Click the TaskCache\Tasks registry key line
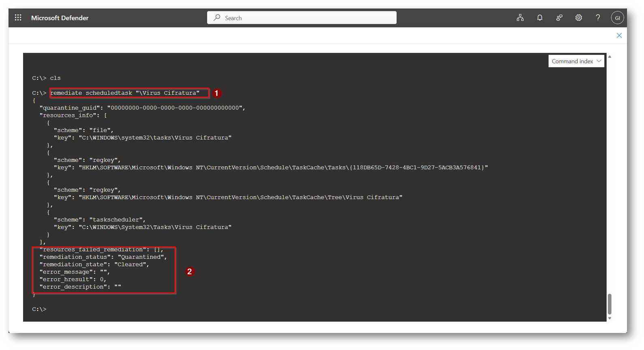 [271, 168]
